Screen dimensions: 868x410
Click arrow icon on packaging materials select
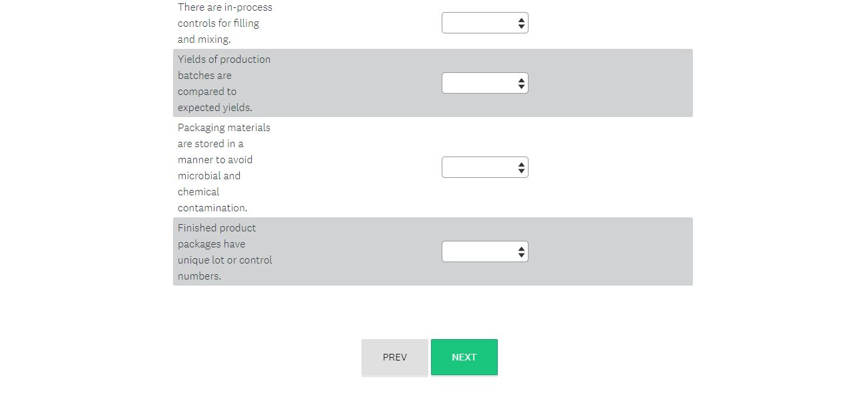pyautogui.click(x=521, y=168)
